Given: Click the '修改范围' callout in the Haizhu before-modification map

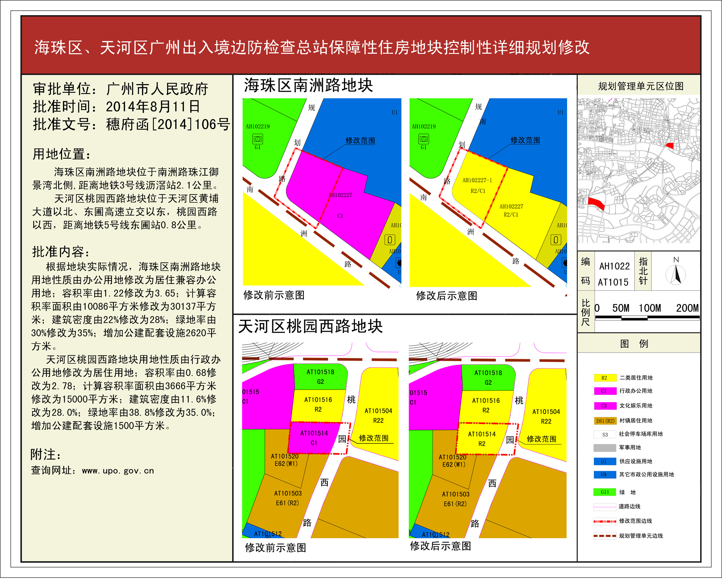Looking at the screenshot, I should tap(360, 141).
